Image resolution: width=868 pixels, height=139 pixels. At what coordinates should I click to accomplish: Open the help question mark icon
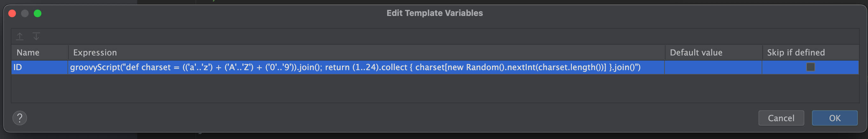pos(19,118)
